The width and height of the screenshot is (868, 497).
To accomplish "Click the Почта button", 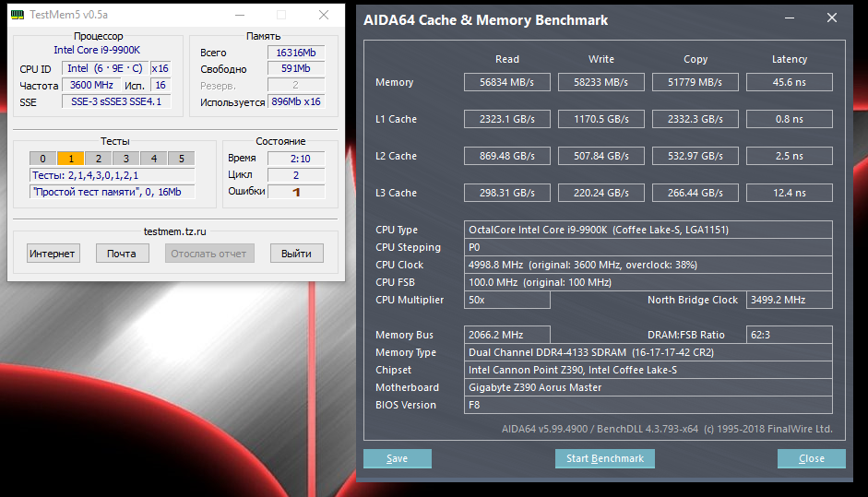I will point(122,254).
